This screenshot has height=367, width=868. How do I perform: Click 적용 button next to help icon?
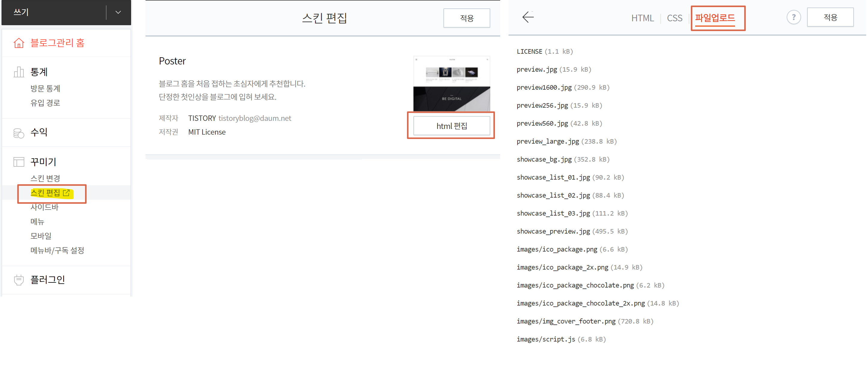pos(830,17)
